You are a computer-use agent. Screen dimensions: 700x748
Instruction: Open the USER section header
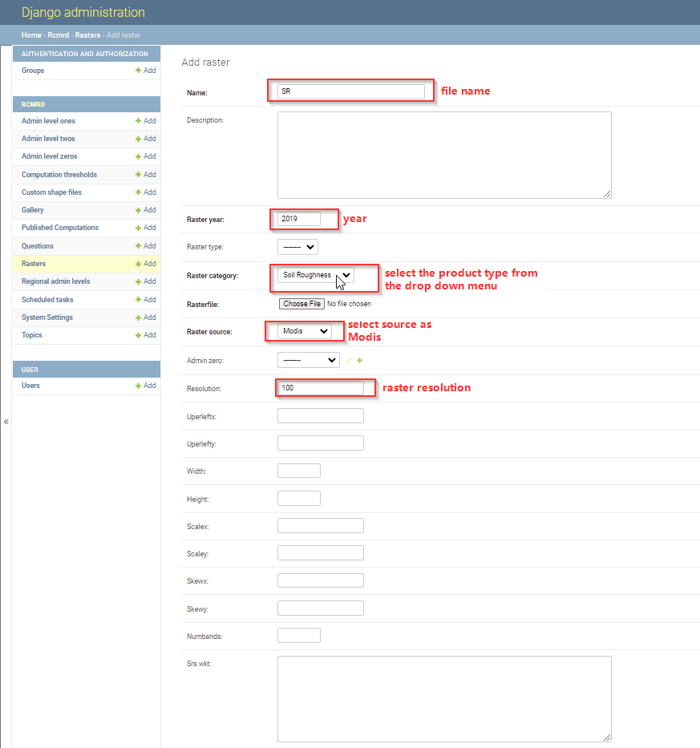pyautogui.click(x=30, y=370)
